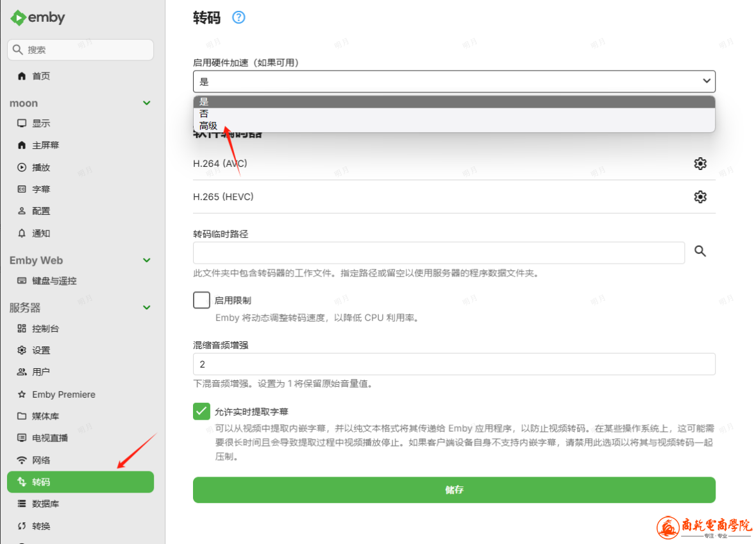Click the play circle icon next to 播放

pos(22,167)
